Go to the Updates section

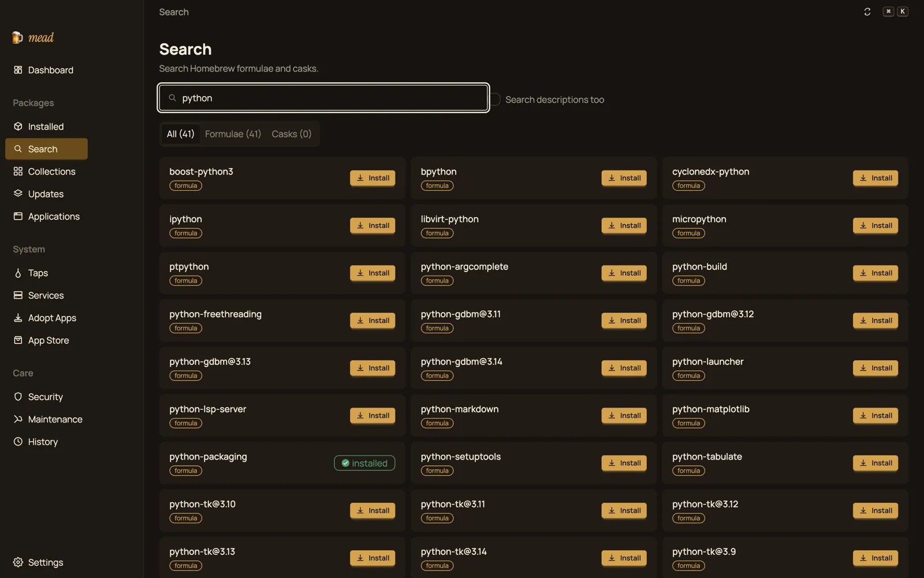click(x=46, y=194)
